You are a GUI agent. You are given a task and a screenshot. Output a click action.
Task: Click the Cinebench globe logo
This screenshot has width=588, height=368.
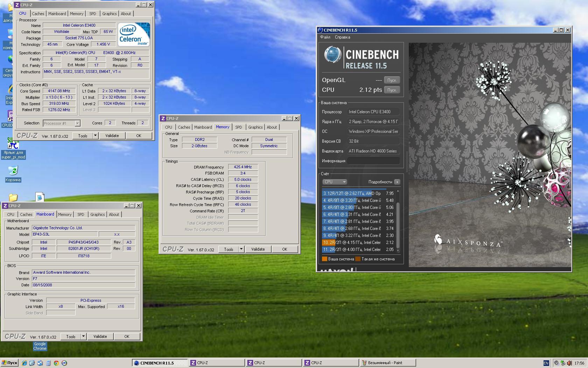(332, 55)
